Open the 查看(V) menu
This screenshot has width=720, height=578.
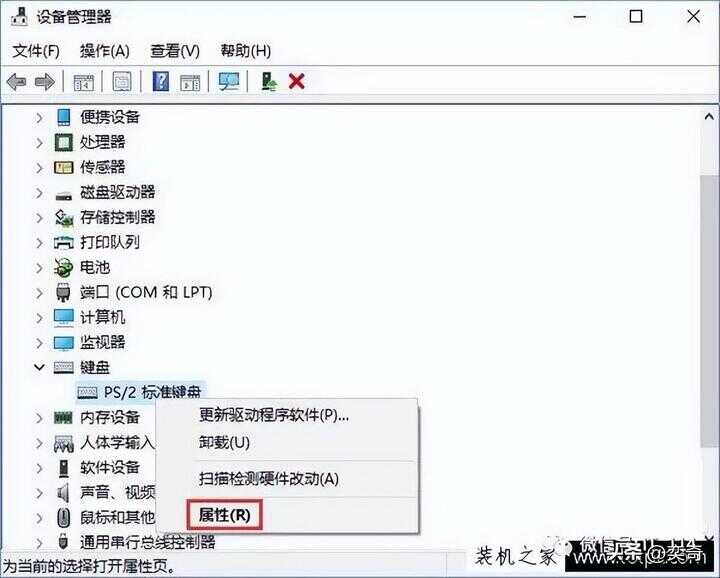175,51
